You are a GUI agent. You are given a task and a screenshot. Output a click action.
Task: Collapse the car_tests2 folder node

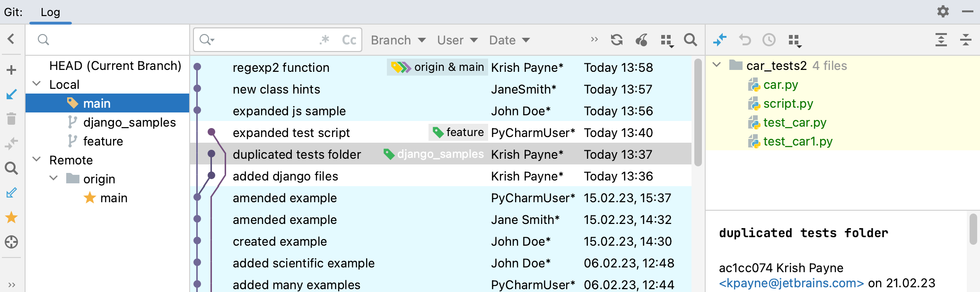pos(717,65)
